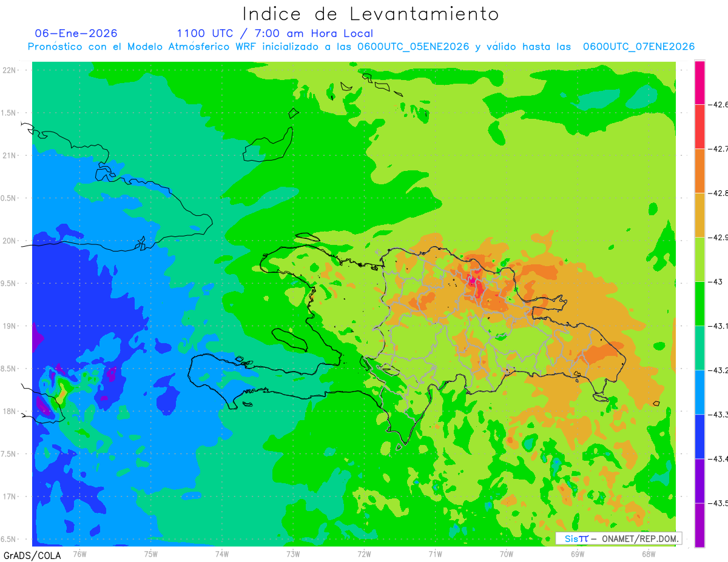Image resolution: width=728 pixels, height=562 pixels.
Task: Click the '-43.5' color scale value
Action: 718,503
